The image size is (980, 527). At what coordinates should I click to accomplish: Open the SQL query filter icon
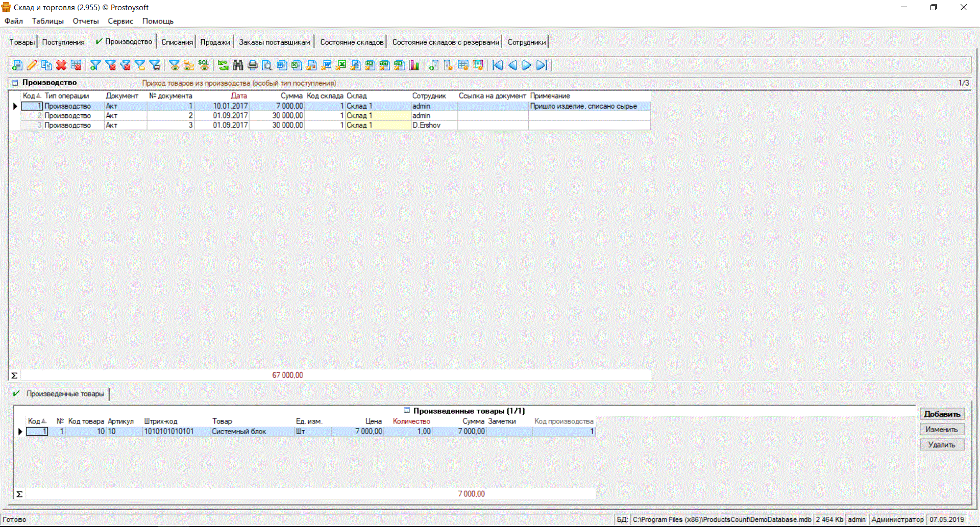pyautogui.click(x=204, y=65)
